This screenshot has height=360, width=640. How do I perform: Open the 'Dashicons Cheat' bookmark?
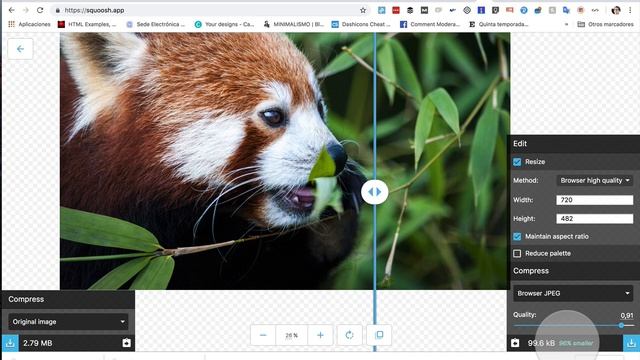[361, 24]
